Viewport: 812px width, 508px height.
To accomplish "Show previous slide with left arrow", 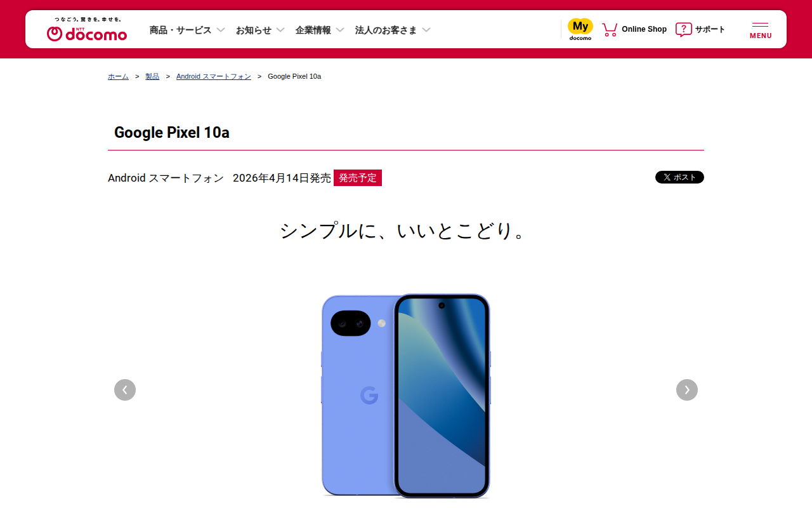I will point(125,390).
